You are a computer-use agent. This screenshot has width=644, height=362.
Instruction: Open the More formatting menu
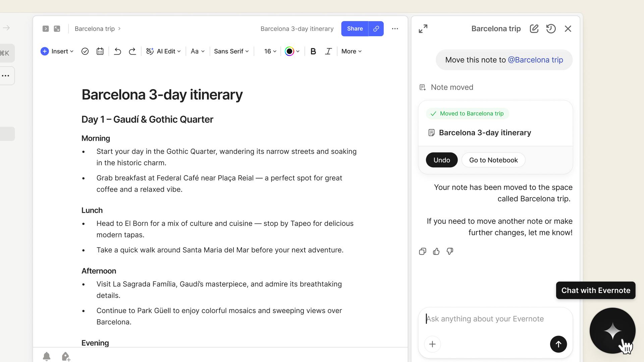(351, 51)
